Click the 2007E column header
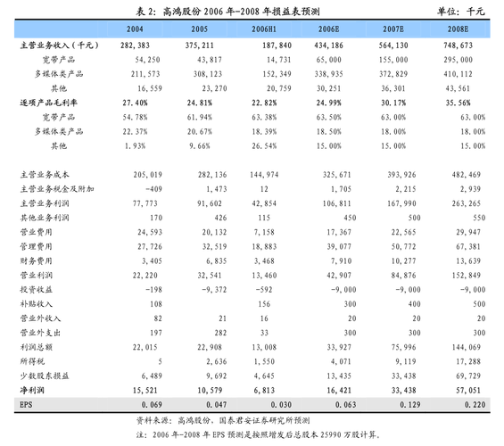This screenshot has height=446, width=504. tap(393, 29)
